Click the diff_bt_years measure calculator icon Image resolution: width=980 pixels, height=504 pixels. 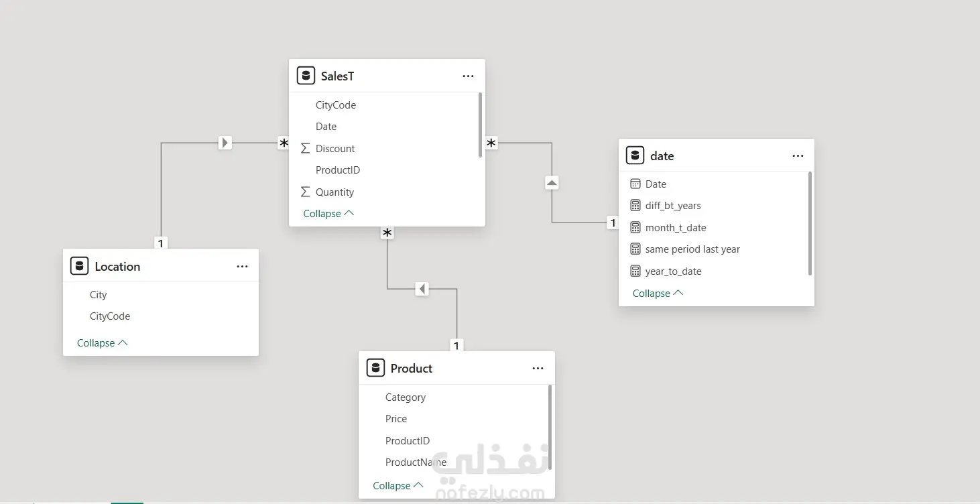[635, 206]
